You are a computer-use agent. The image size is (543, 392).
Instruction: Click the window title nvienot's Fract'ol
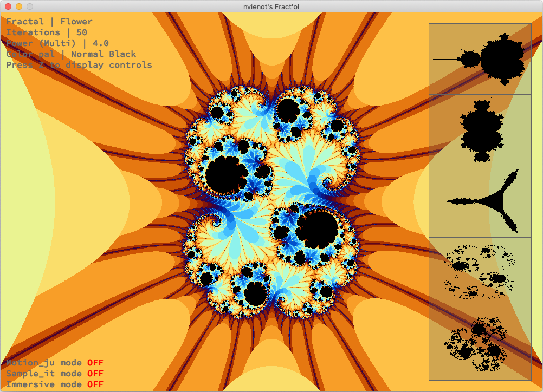pyautogui.click(x=271, y=6)
